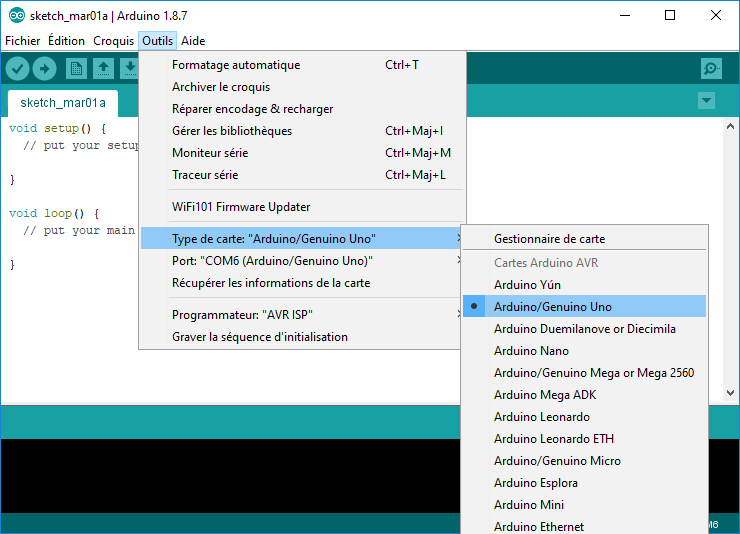The image size is (740, 534).
Task: Select Arduino Duemilanove or Diecimila board
Action: pyautogui.click(x=584, y=329)
